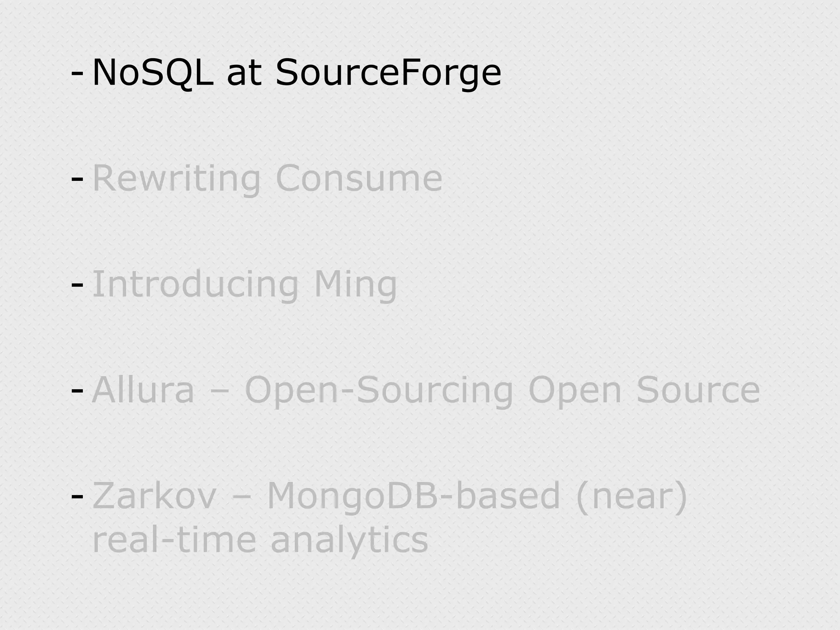The width and height of the screenshot is (840, 630).
Task: Click the dash bullet before 'Rewriting Consume'
Action: coord(77,179)
